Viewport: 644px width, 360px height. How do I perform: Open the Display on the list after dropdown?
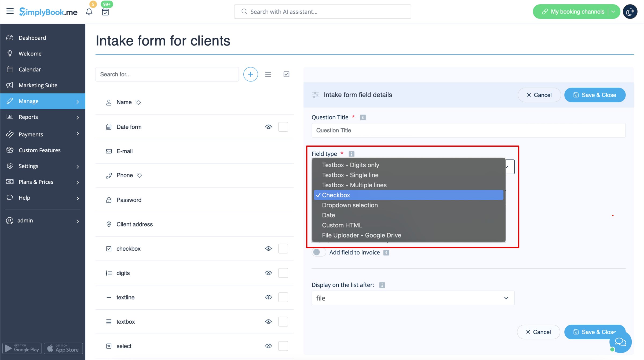tap(413, 298)
